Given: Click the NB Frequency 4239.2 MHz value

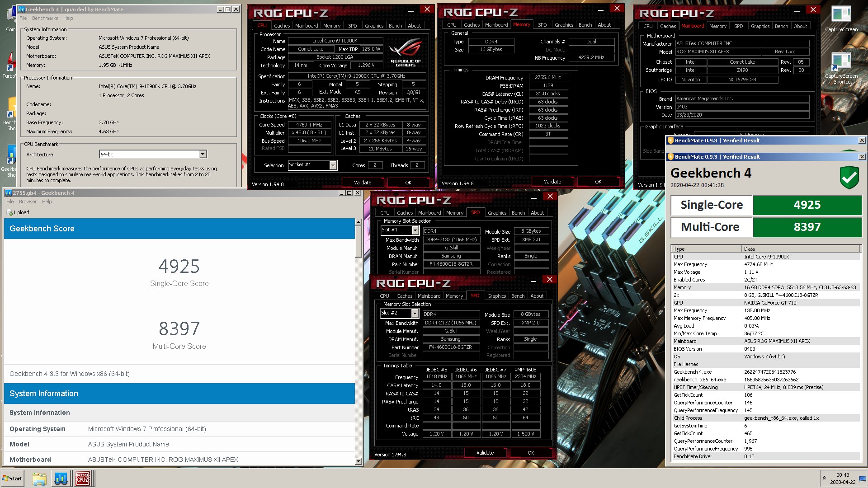Looking at the screenshot, I should point(591,57).
